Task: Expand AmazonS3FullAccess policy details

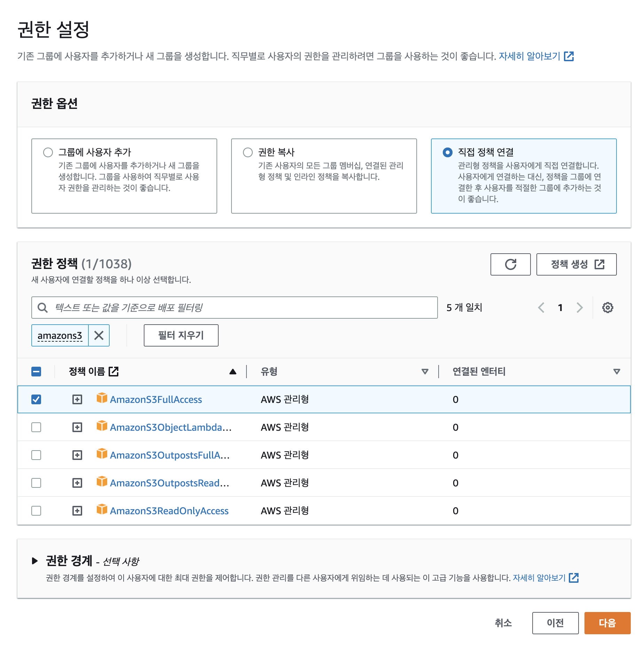Action: click(77, 399)
